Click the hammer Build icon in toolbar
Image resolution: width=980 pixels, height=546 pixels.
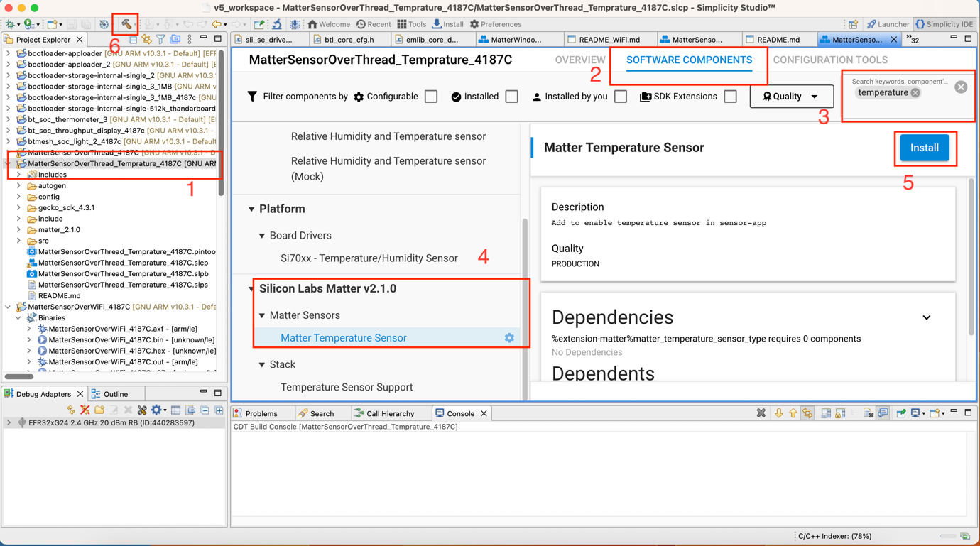click(126, 24)
